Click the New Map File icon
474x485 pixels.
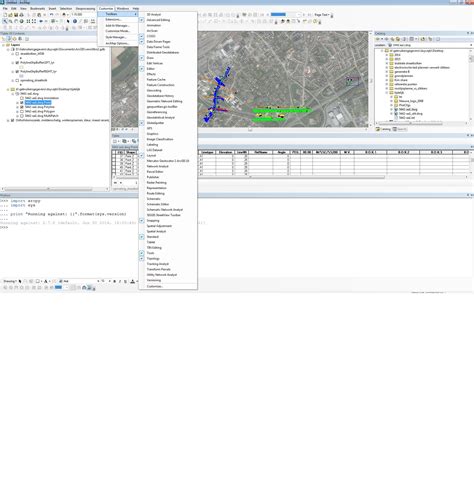[5, 15]
